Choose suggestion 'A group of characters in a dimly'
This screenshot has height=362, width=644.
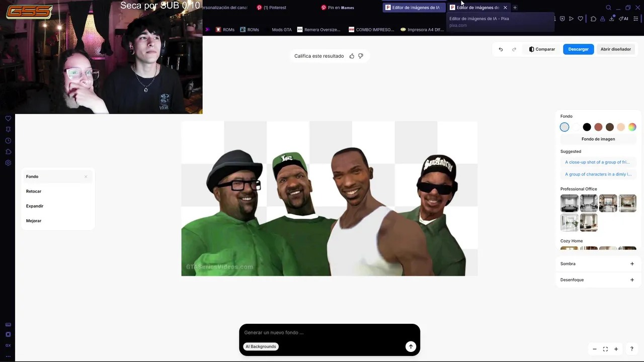(x=597, y=174)
